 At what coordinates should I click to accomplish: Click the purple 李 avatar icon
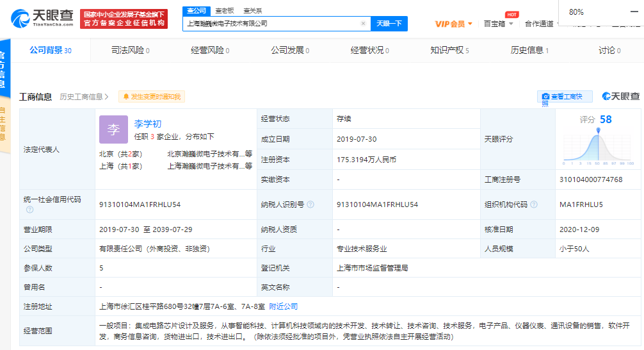(x=113, y=129)
